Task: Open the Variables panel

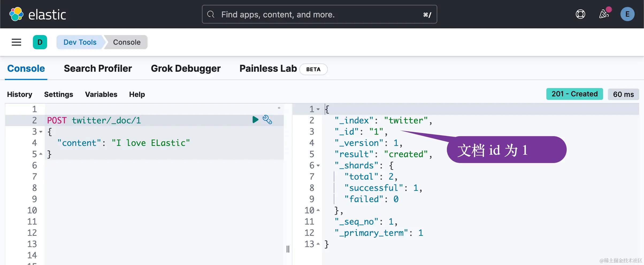Action: [101, 94]
